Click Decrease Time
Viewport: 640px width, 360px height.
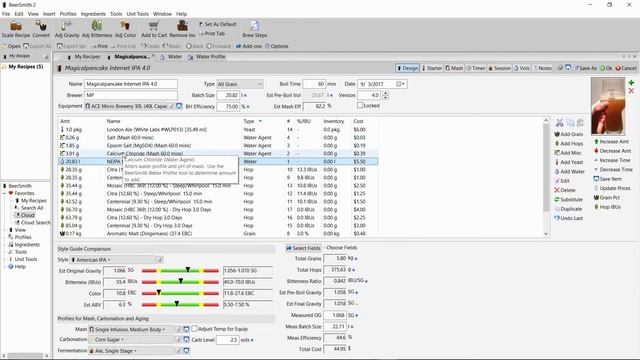[x=613, y=170]
